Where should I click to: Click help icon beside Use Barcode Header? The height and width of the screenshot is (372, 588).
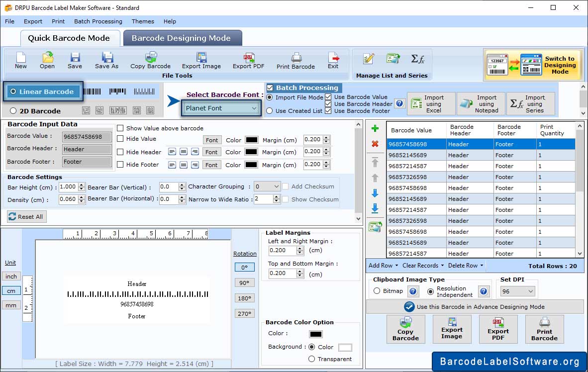(x=400, y=103)
